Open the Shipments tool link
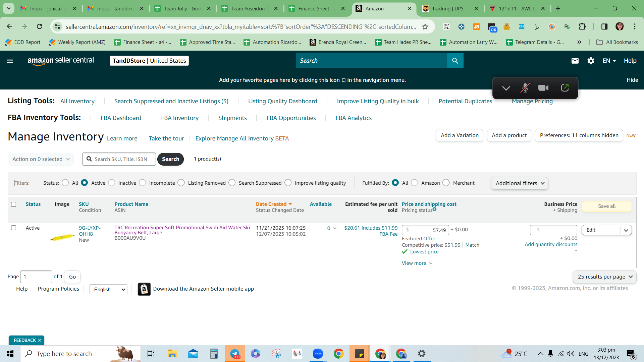 232,118
